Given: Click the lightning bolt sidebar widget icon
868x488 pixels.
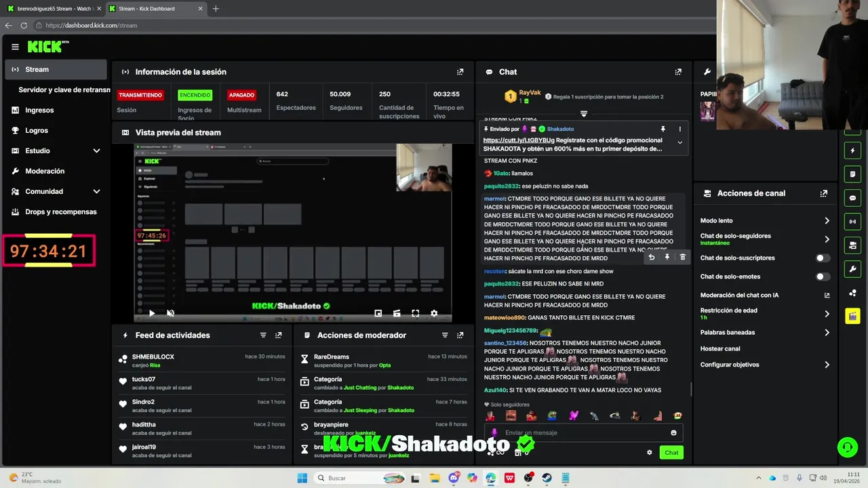Looking at the screenshot, I should point(852,150).
